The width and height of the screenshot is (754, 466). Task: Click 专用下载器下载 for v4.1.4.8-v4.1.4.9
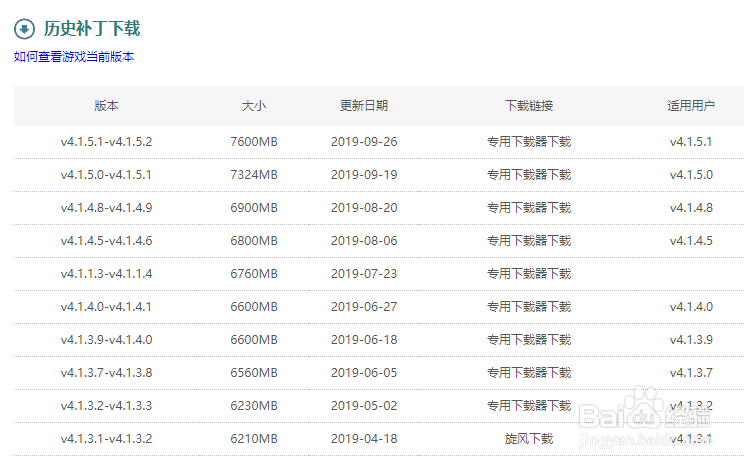(x=529, y=208)
